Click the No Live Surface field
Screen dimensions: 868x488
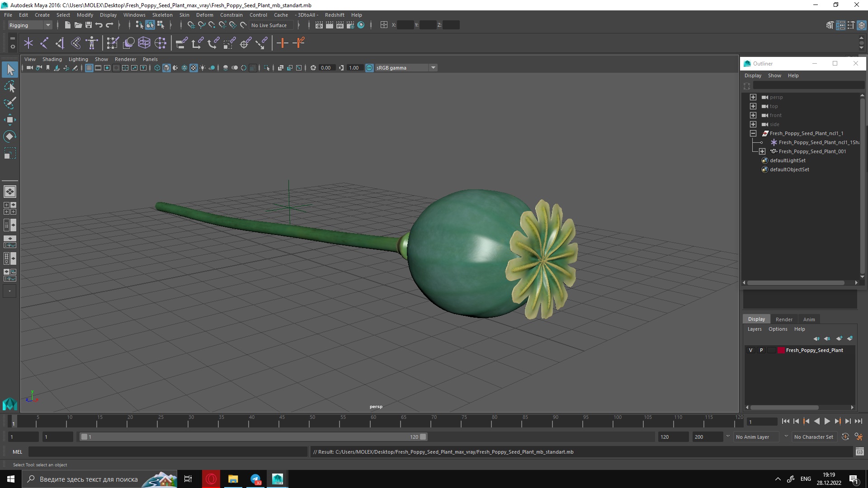coord(270,25)
